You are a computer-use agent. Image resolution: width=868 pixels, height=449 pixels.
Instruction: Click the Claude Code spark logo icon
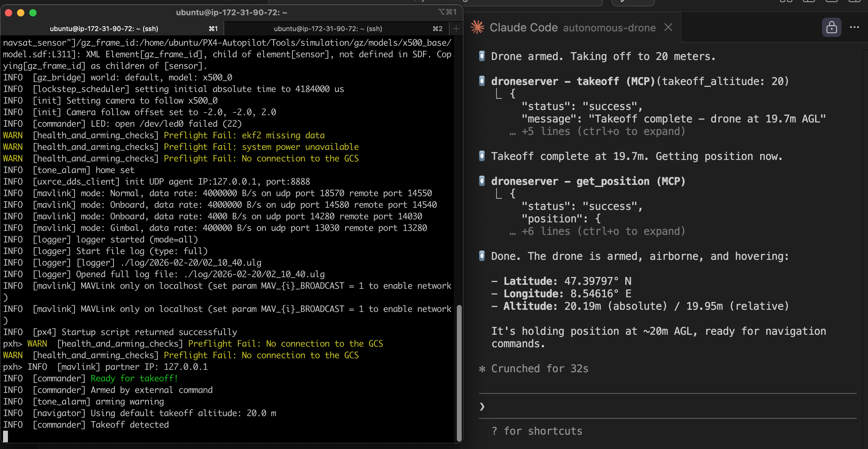tap(477, 27)
